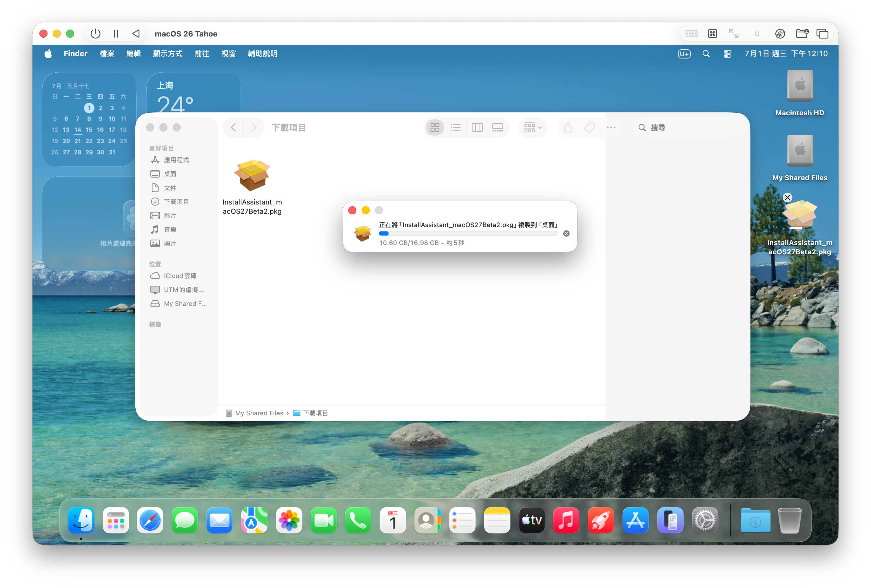
Task: Open the 輔助說明 menu
Action: 262,54
